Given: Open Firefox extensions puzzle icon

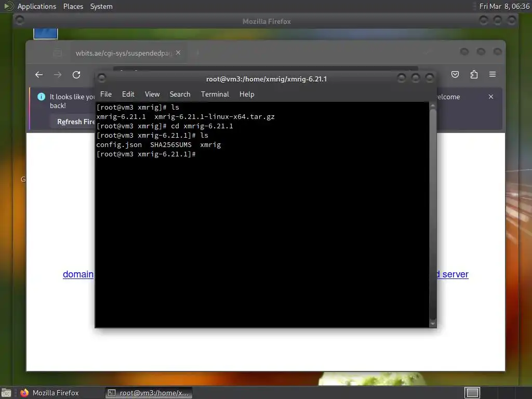Looking at the screenshot, I should (x=474, y=74).
